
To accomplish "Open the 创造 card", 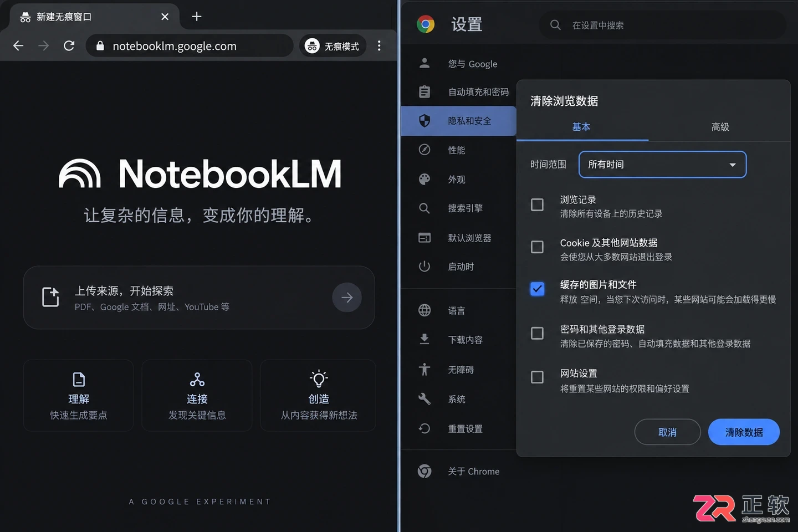I will (x=319, y=396).
